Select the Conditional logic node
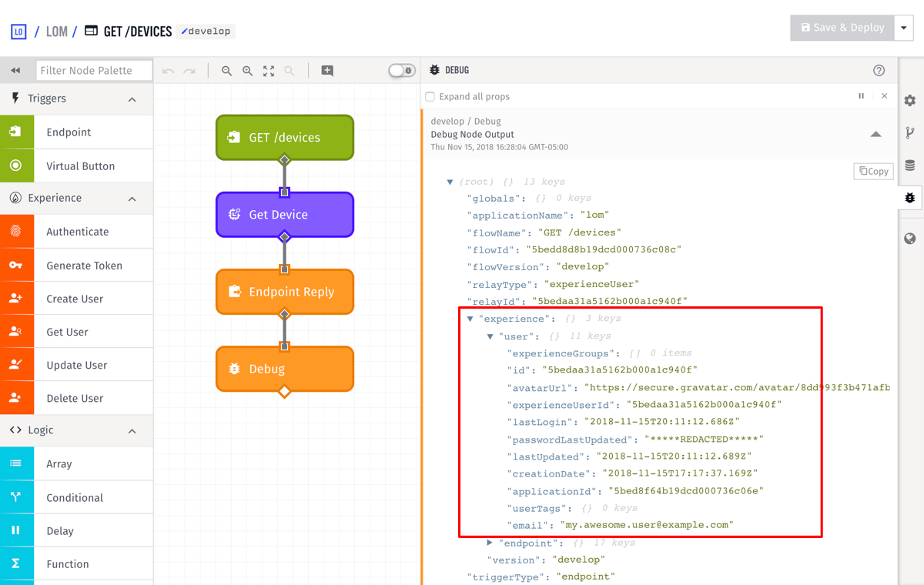 coord(76,497)
